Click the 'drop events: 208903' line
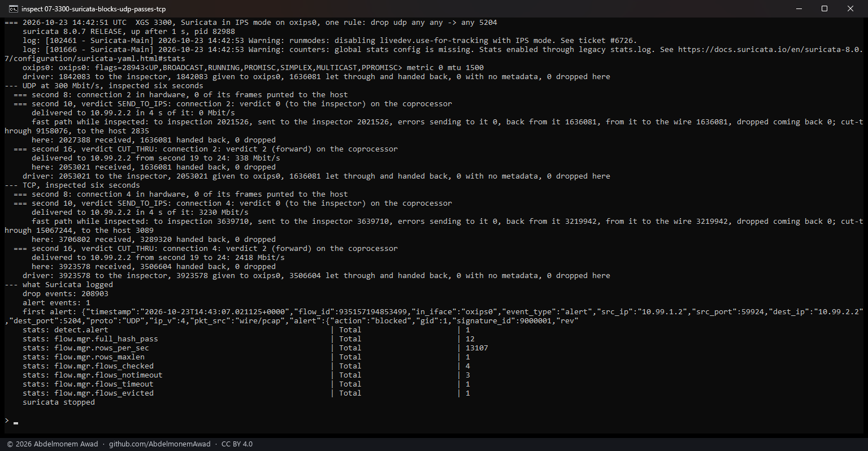The image size is (868, 451). pyautogui.click(x=66, y=294)
